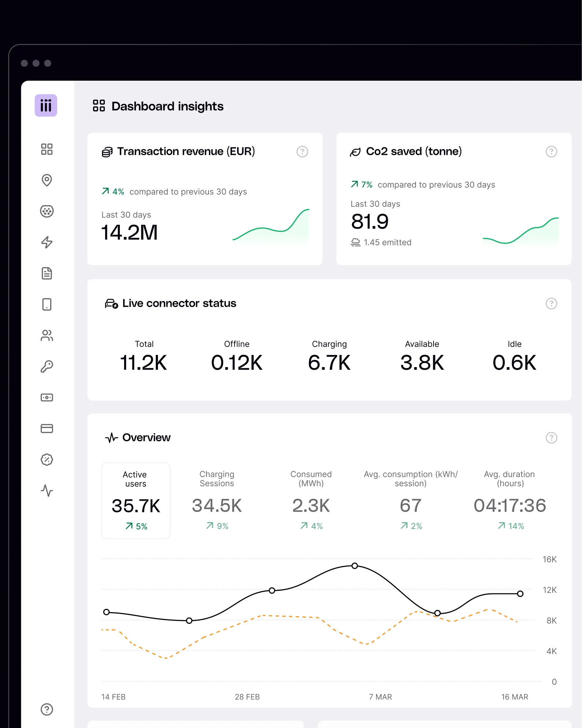Viewport: 582px width, 728px height.
Task: Click the Transaction revenue sparkline chart
Action: 271,226
